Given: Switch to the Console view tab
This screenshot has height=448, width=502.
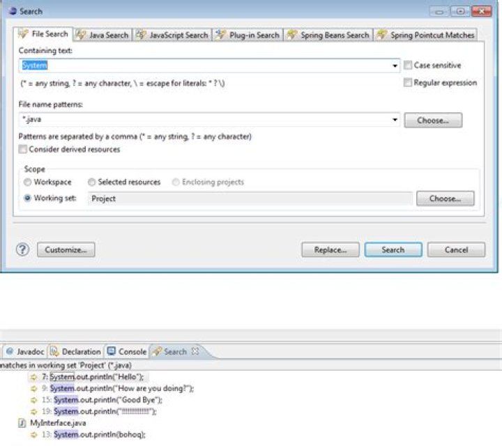Looking at the screenshot, I should point(126,352).
